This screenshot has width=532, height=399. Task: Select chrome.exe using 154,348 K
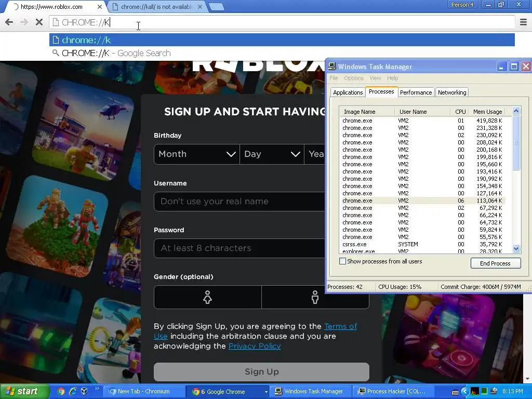click(422, 186)
